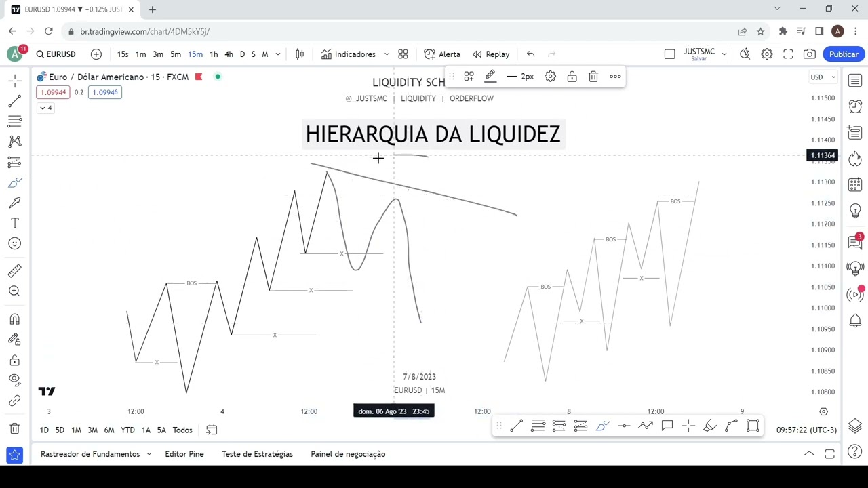Take a chart snapshot with camera icon

click(x=810, y=54)
